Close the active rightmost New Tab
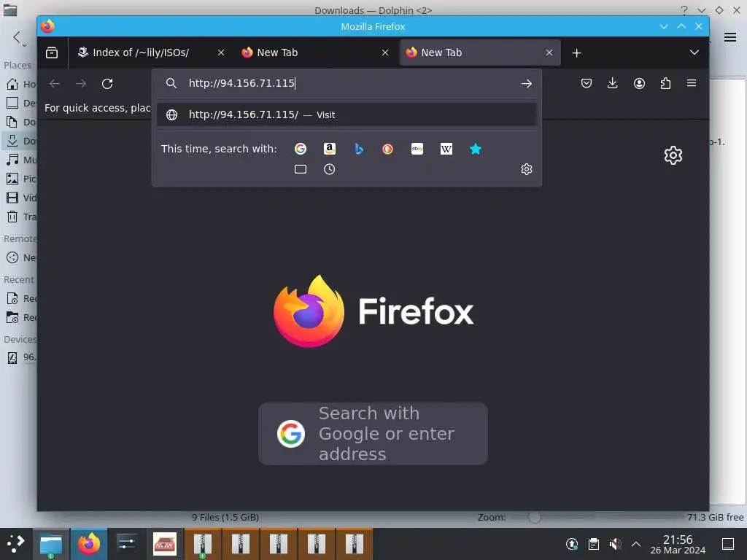Image resolution: width=747 pixels, height=560 pixels. click(x=549, y=52)
